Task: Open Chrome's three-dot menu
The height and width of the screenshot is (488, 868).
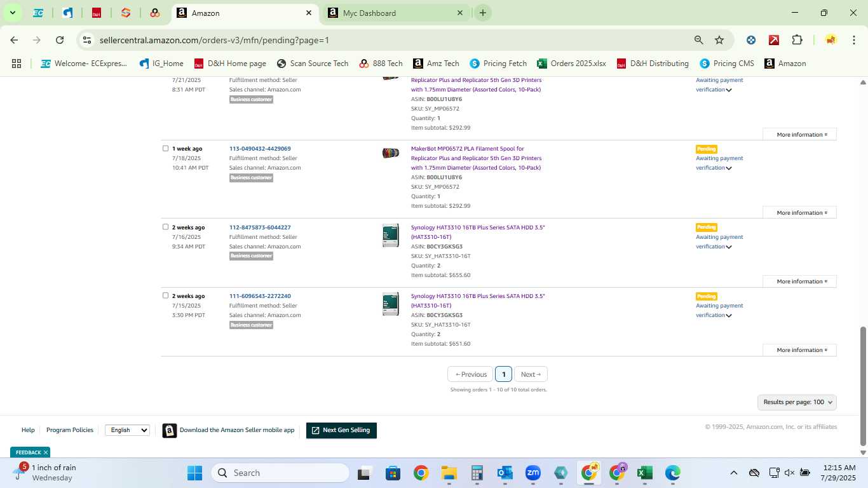Action: coord(853,40)
